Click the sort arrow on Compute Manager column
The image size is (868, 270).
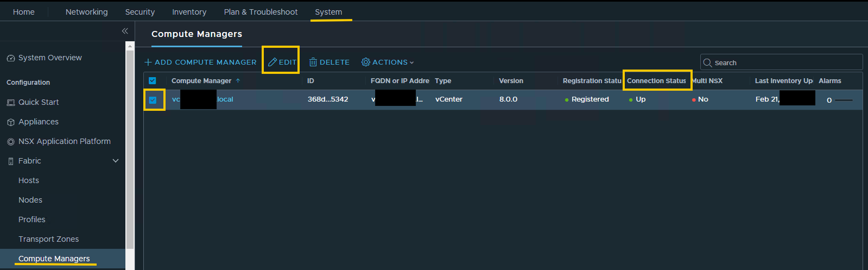tap(238, 81)
